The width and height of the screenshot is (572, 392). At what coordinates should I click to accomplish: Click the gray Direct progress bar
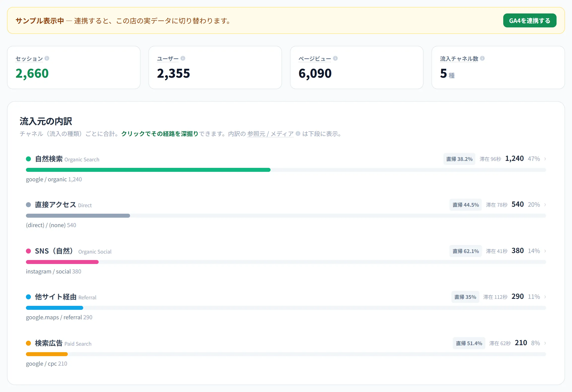click(x=78, y=216)
